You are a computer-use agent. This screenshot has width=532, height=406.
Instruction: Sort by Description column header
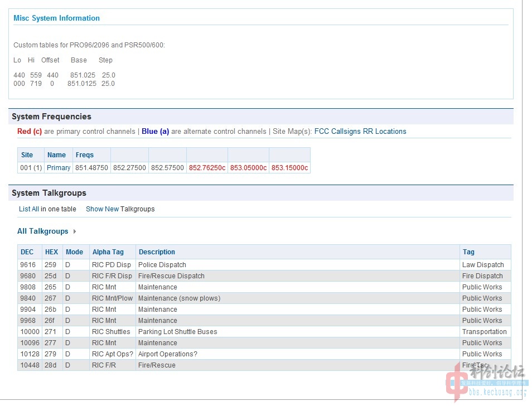pyautogui.click(x=157, y=252)
